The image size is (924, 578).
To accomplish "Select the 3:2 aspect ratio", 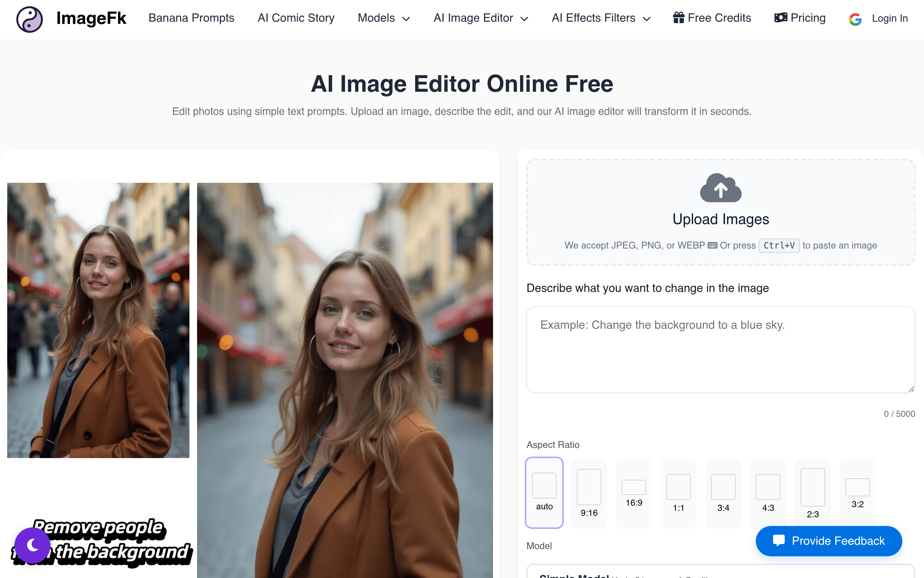I will [857, 493].
